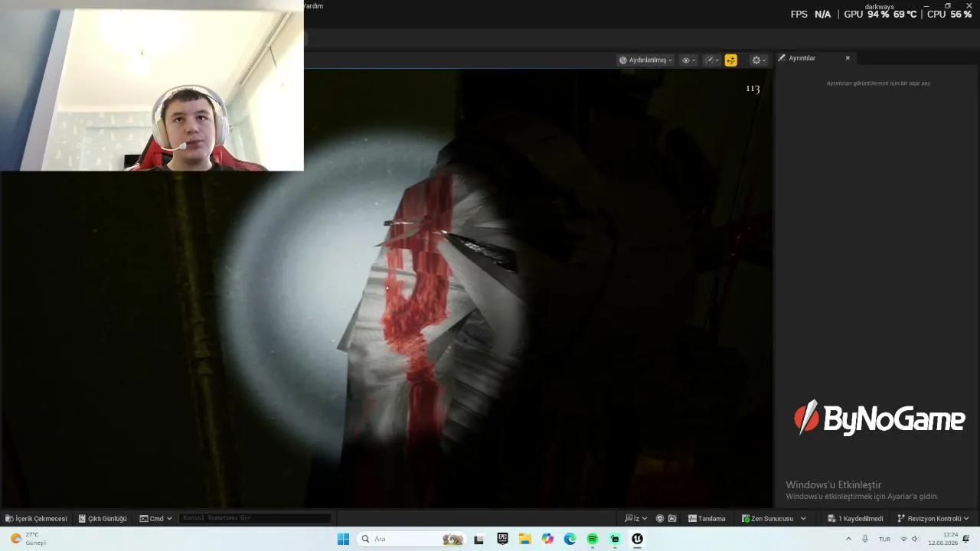The image size is (980, 551).
Task: Switch to Unreal Engine on the taskbar
Action: [x=637, y=539]
